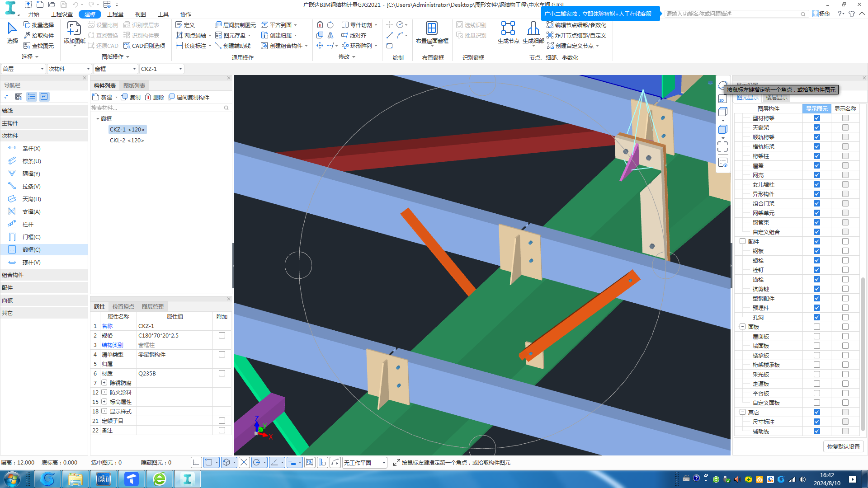Enable 墙面板 显示图元 checkbox

click(817, 346)
